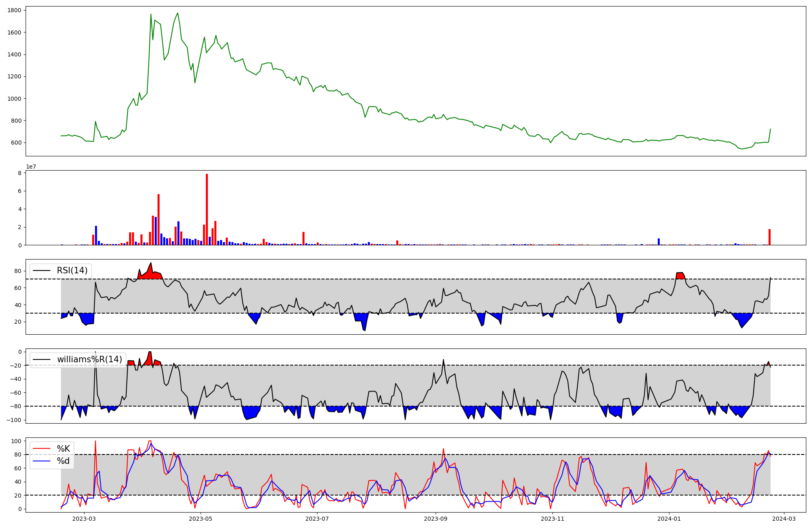Click the williams%R(14) legend label
812x528 pixels.
pyautogui.click(x=89, y=359)
